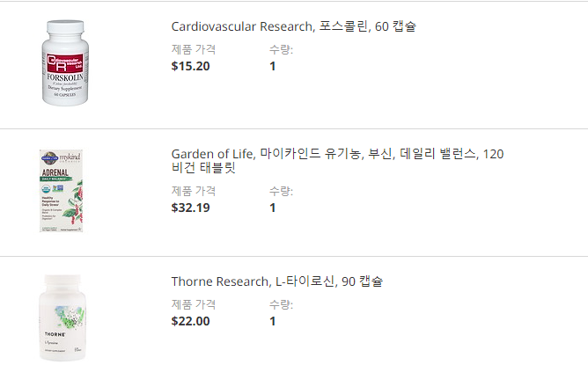Click the 수량 label of the Thorne Research item

coord(281,304)
